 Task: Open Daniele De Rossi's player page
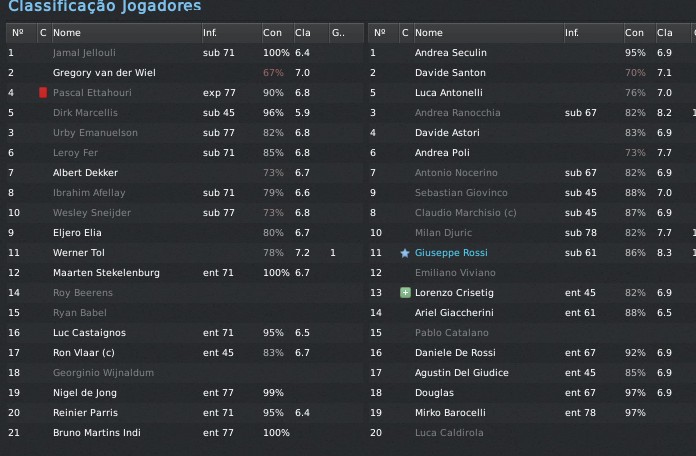coord(457,353)
